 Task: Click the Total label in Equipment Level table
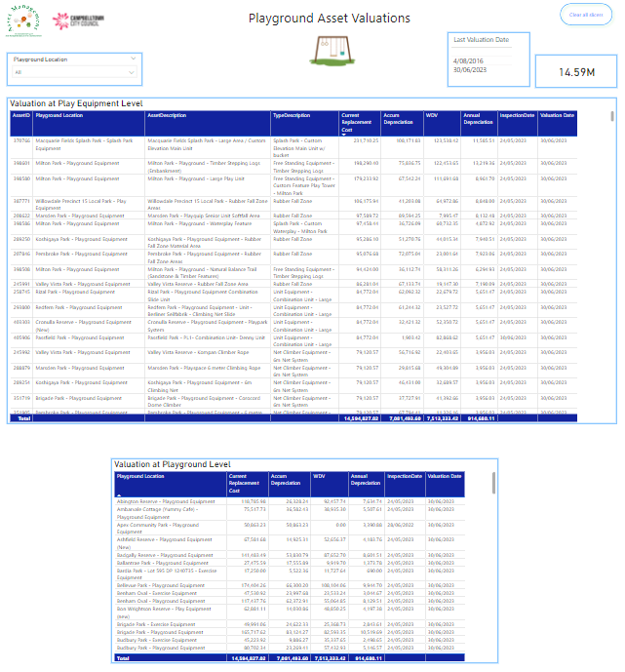(x=24, y=418)
